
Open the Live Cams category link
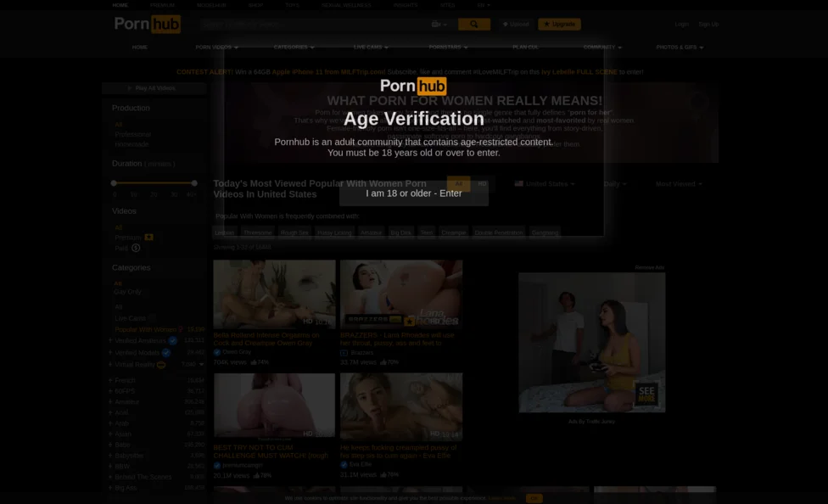(x=130, y=318)
